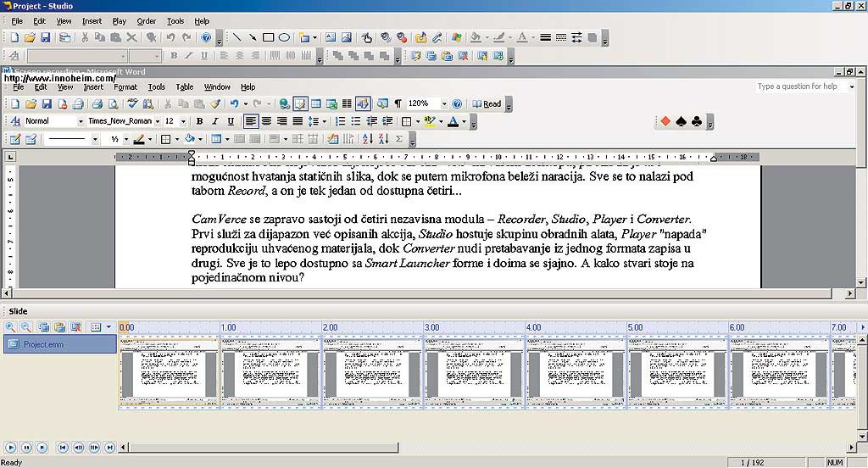Select the ellipse shape tool

pyautogui.click(x=284, y=37)
